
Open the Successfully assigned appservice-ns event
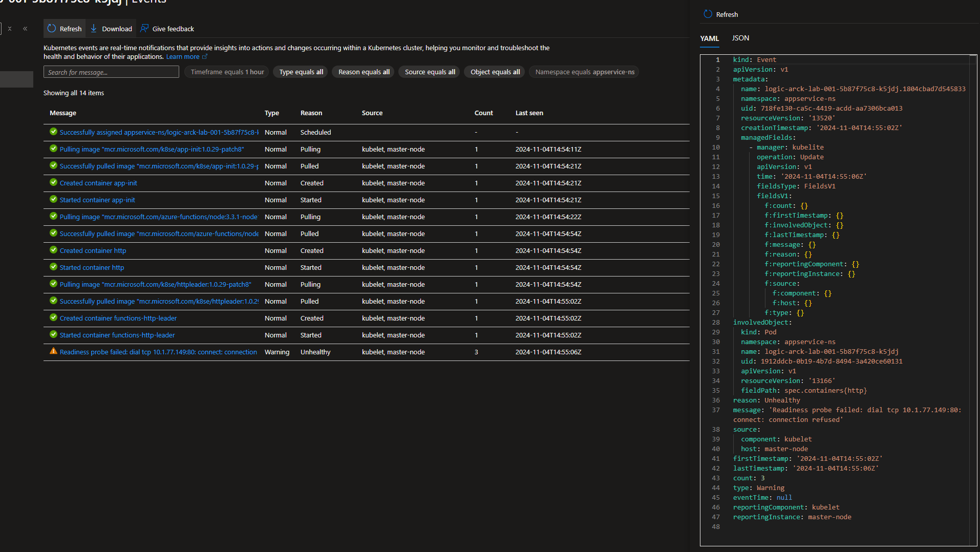(159, 133)
